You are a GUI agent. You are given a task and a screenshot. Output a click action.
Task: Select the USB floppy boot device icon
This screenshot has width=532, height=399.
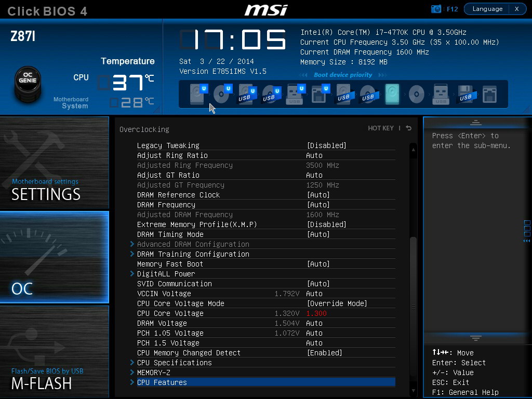466,94
